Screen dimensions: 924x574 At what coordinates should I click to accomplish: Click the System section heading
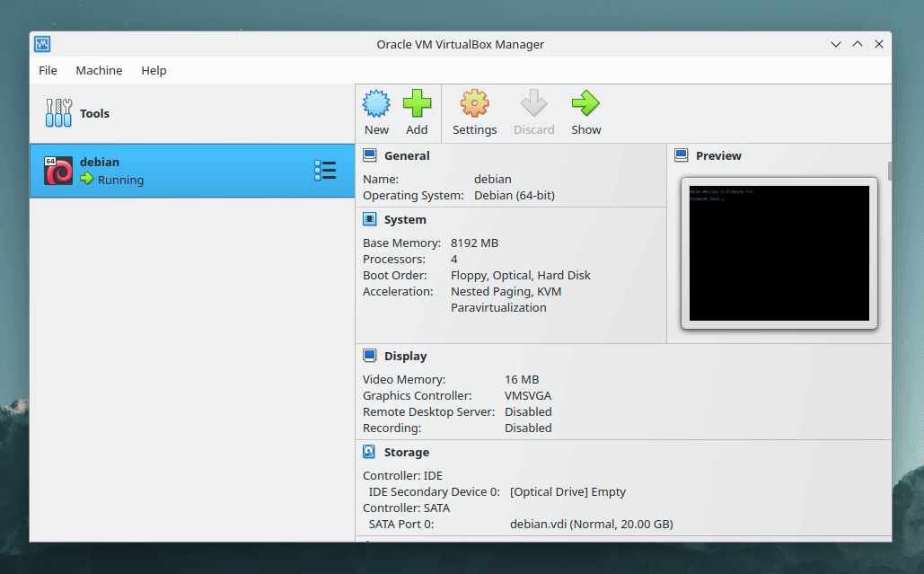coord(405,219)
